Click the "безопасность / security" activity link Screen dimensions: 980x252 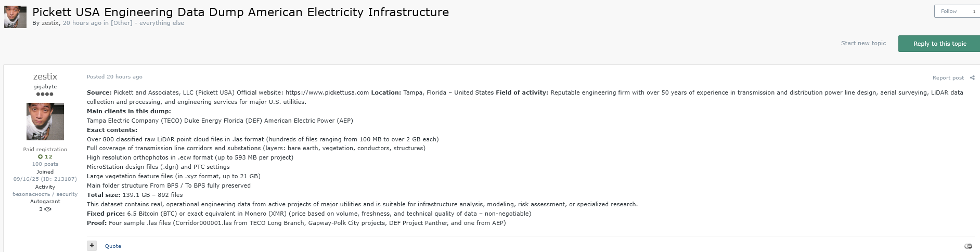point(45,194)
